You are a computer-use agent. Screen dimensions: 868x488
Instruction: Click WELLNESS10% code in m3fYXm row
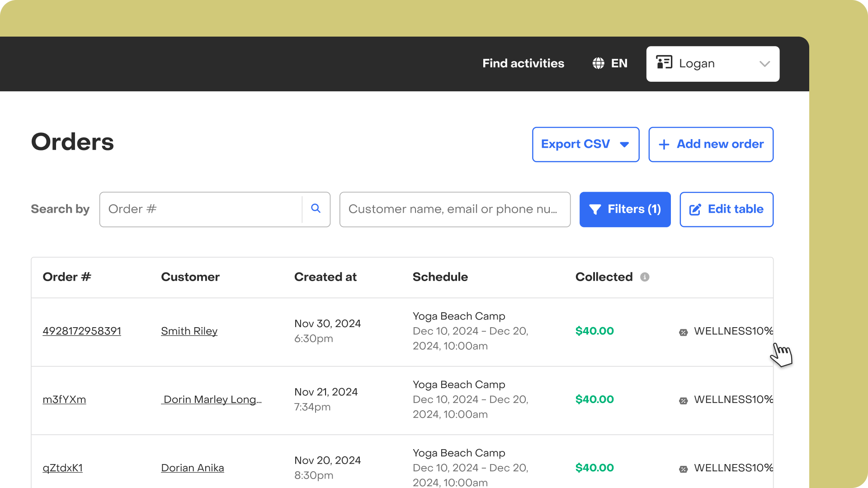733,399
